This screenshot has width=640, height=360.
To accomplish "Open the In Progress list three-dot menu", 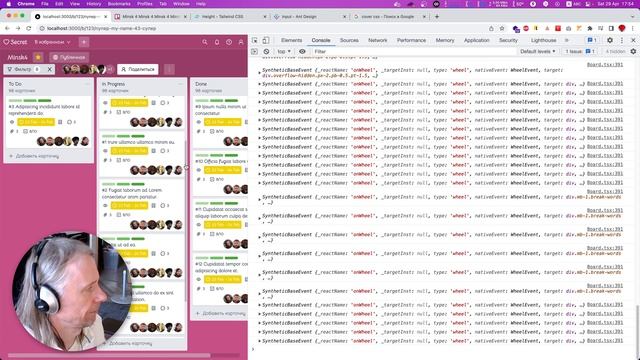I will [x=180, y=84].
